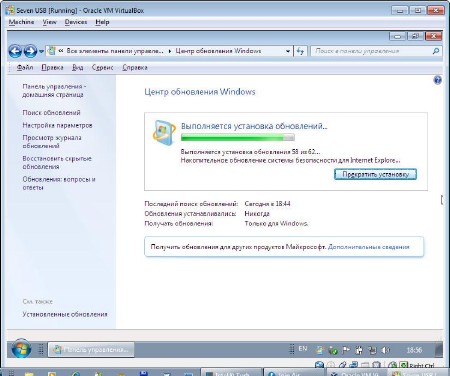Viewport: 450px width, 376px height.
Task: Open the Action Center flag tray icon
Action: coord(346,350)
